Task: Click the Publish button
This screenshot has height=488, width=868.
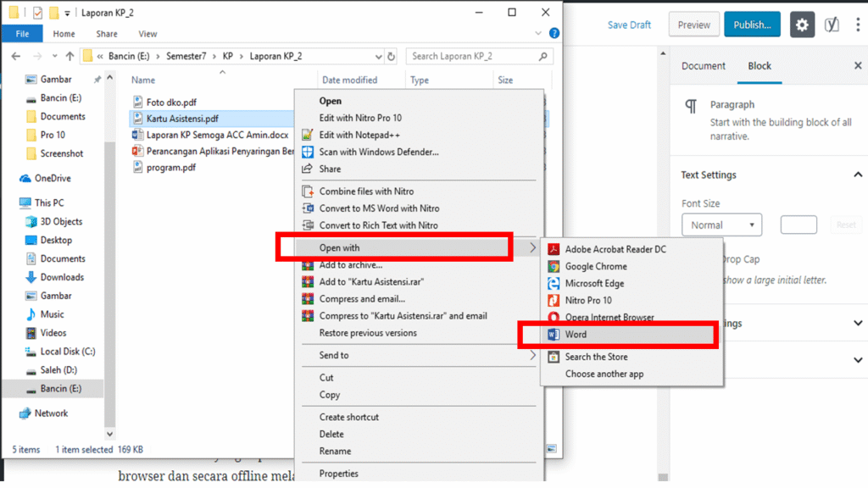Action: pos(751,25)
